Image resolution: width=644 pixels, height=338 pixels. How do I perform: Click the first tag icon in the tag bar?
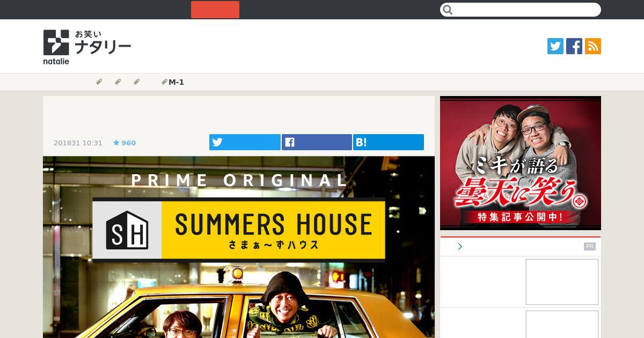(x=99, y=82)
